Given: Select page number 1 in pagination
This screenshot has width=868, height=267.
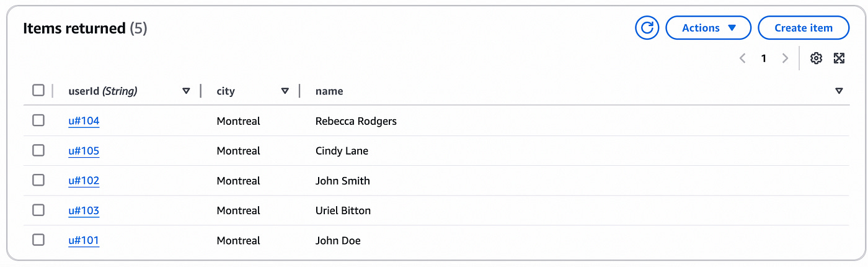Looking at the screenshot, I should [764, 58].
